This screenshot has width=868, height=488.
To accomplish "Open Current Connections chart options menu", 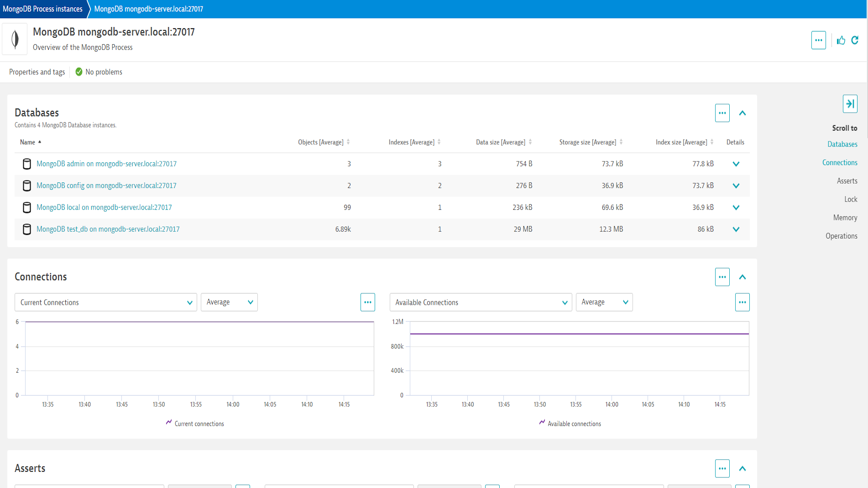I will click(x=367, y=302).
